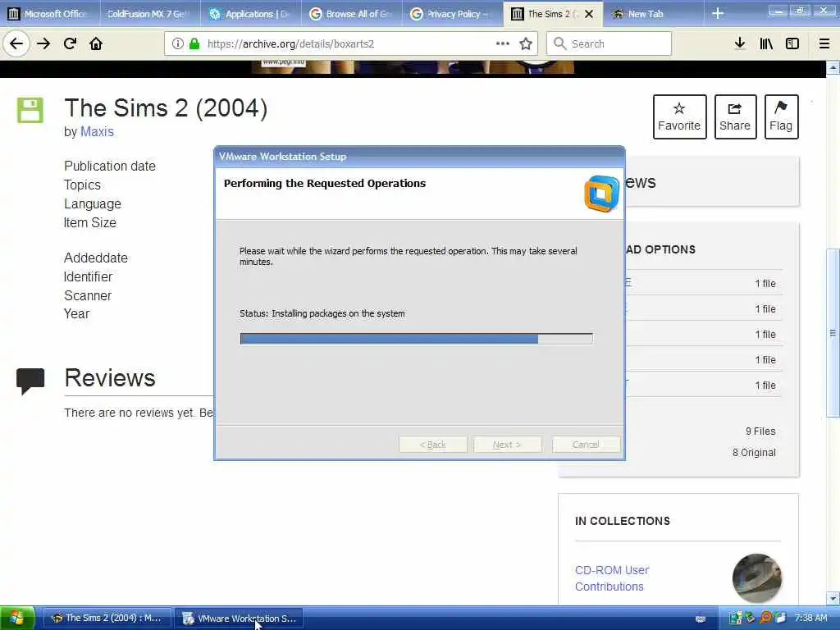Switch to the Browse All of Google tab
This screenshot has width=840, height=630.
pos(351,14)
